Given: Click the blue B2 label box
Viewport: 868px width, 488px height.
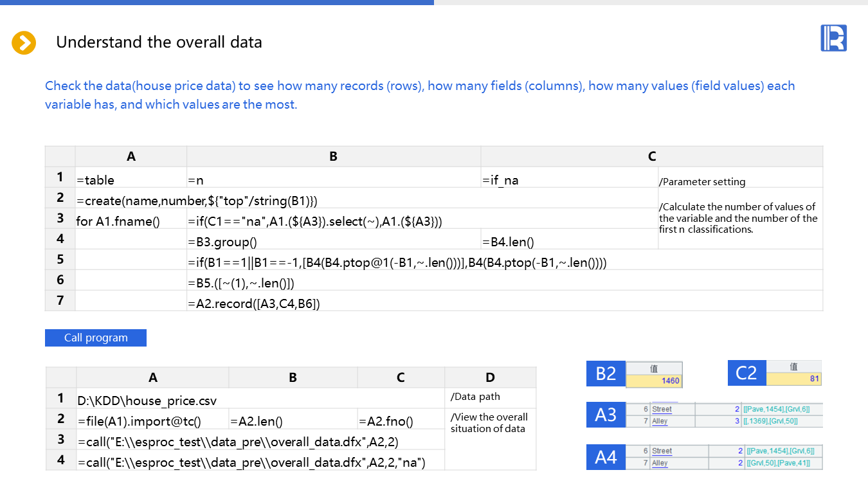Looking at the screenshot, I should pos(606,373).
